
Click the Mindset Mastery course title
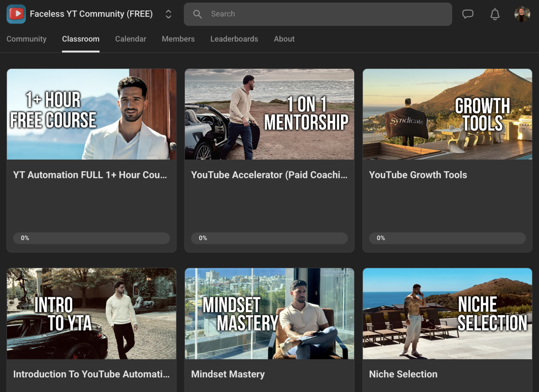point(228,374)
